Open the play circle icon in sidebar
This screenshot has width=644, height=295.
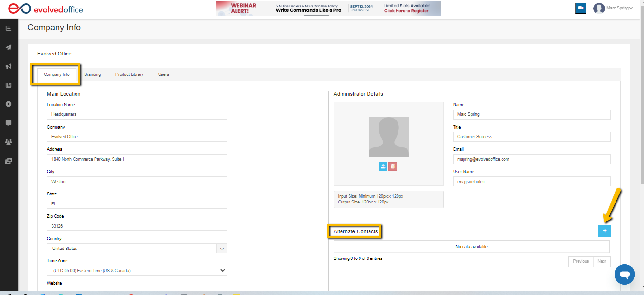[x=9, y=104]
